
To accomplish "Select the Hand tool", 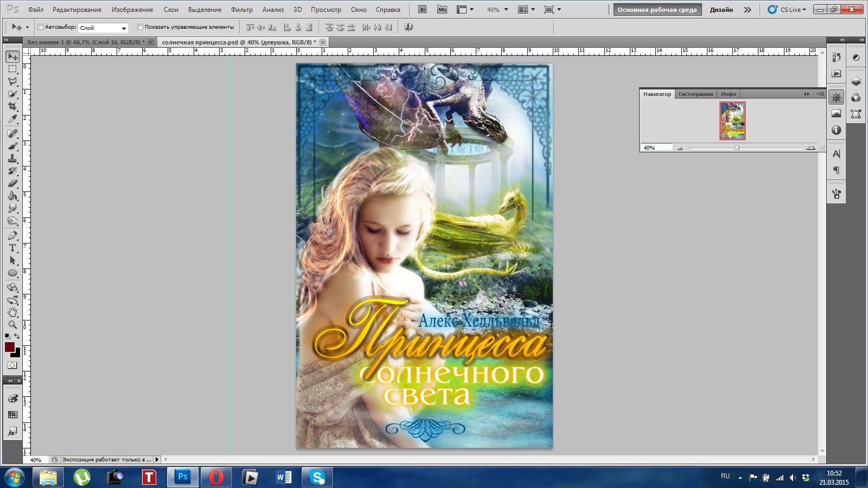I will tap(12, 312).
